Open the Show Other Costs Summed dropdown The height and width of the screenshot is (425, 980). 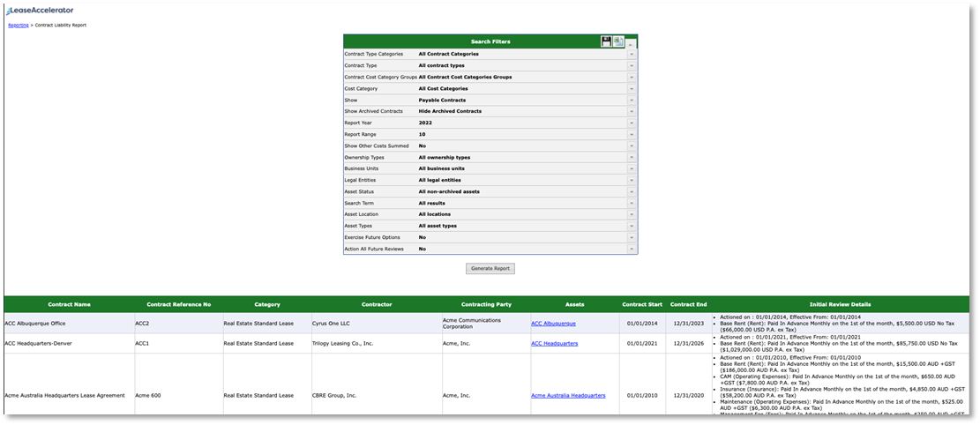pos(632,145)
